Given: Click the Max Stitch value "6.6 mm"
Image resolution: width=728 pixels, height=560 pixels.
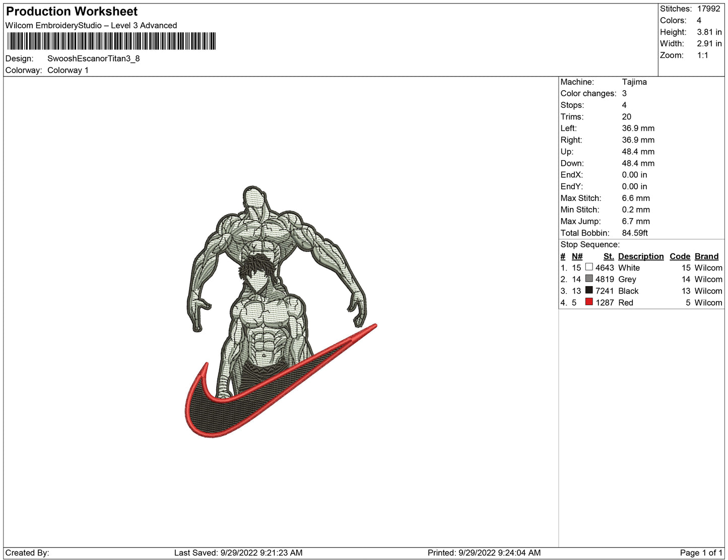Looking at the screenshot, I should pos(636,198).
